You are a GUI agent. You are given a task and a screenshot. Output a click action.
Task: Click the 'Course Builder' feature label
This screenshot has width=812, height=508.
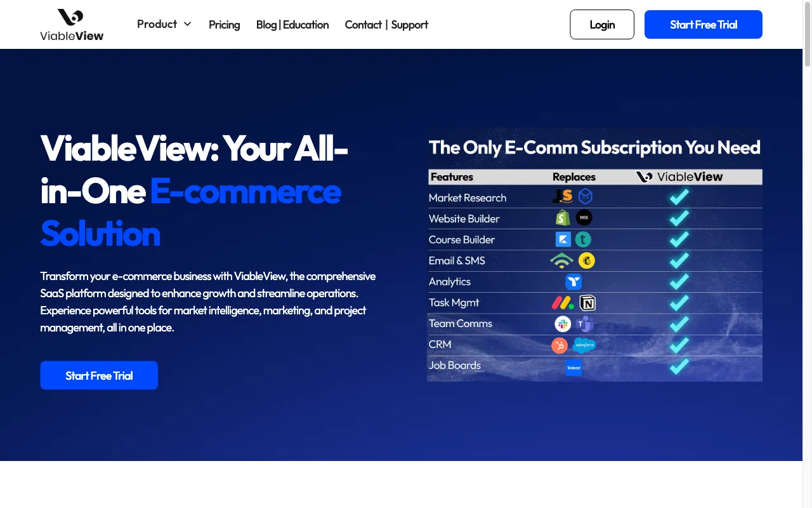(x=462, y=239)
